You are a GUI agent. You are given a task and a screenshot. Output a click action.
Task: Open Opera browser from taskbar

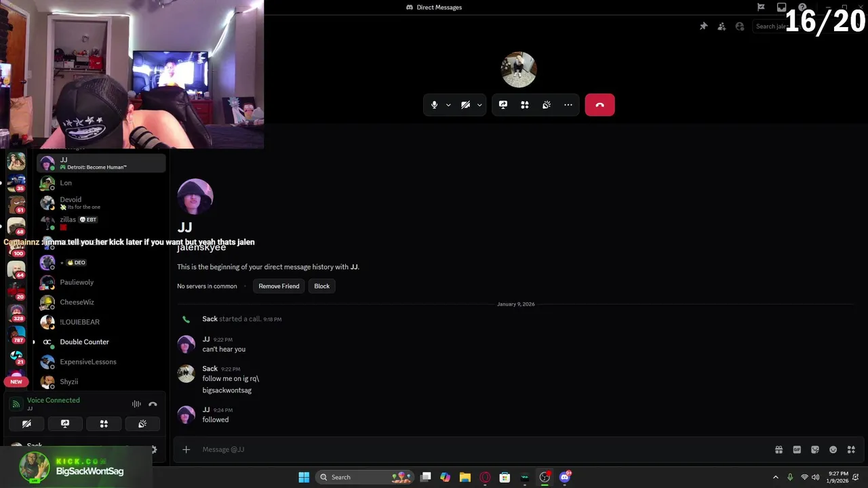click(x=485, y=477)
